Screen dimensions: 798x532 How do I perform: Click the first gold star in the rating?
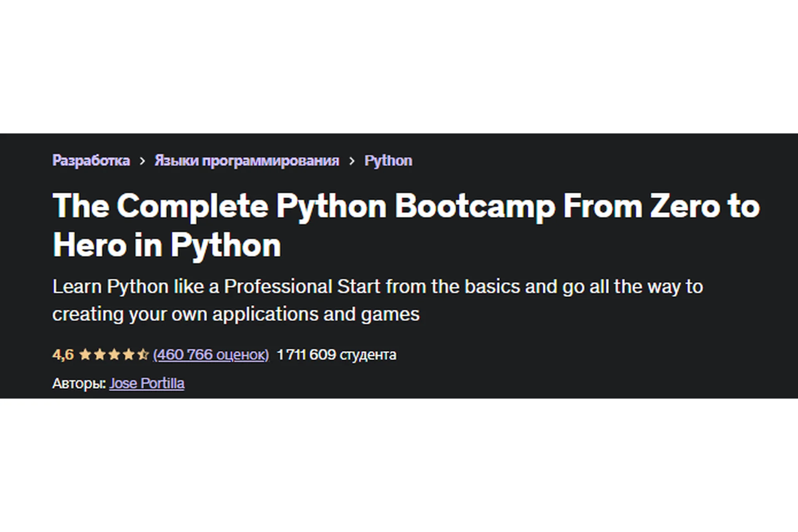coord(84,355)
